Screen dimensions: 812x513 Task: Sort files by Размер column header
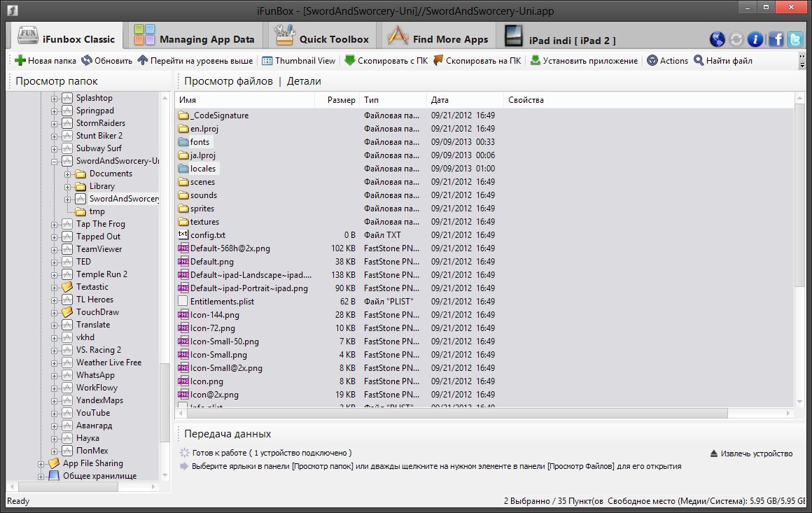click(341, 100)
